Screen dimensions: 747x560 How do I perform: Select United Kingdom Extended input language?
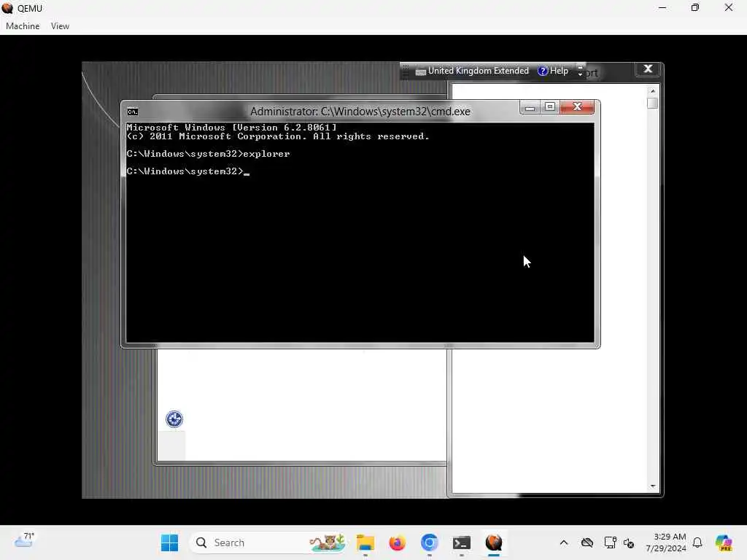point(478,71)
